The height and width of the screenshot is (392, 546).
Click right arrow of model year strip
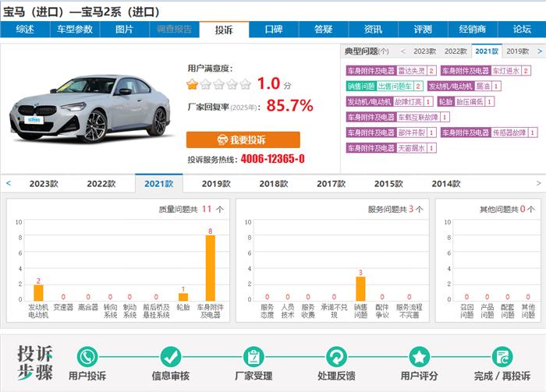pyautogui.click(x=539, y=183)
